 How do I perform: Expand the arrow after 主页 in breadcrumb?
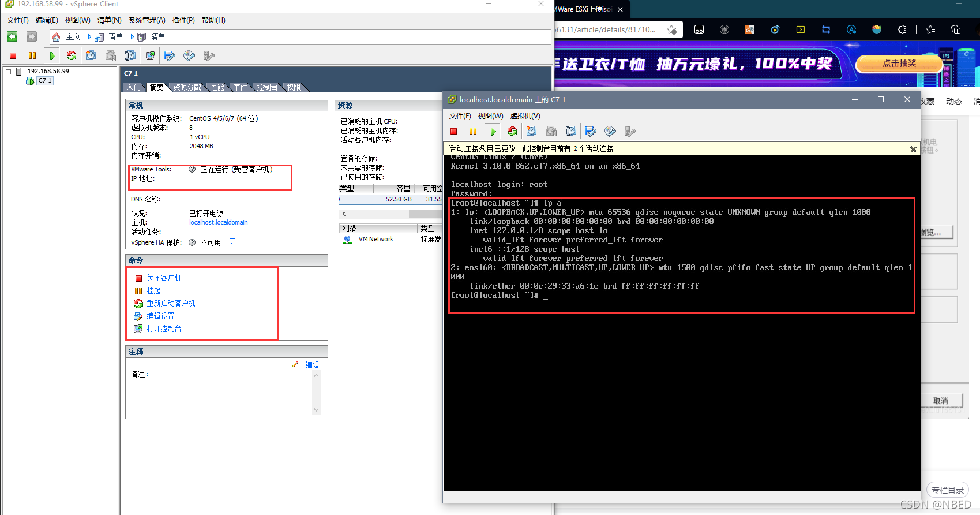[89, 37]
